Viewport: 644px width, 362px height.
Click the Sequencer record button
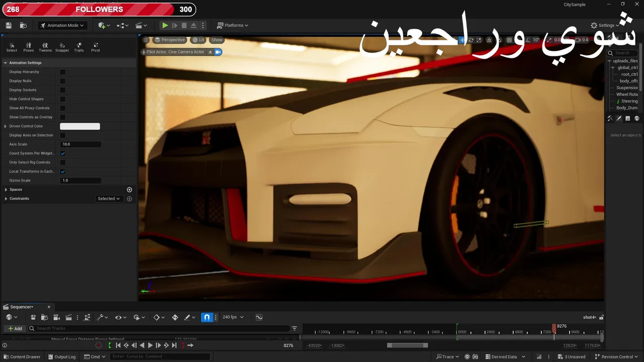pos(99,345)
